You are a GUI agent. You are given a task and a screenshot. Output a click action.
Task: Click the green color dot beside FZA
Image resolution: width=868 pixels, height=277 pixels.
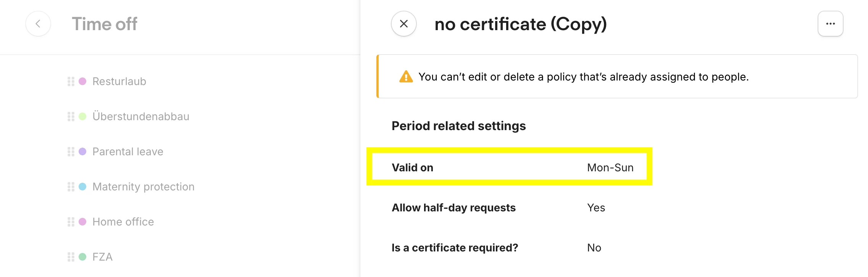82,257
